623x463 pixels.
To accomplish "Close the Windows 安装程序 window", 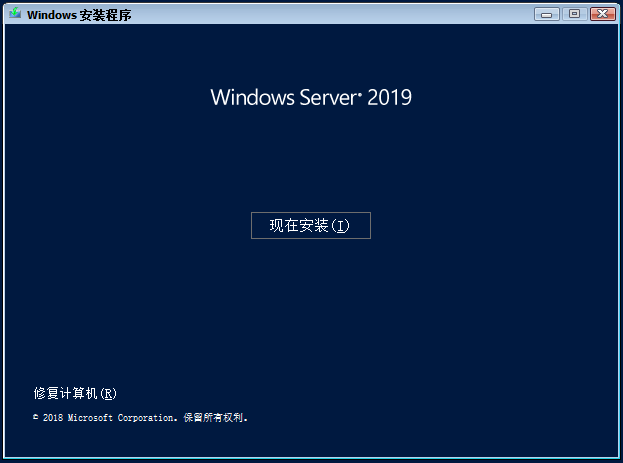I will tap(602, 14).
